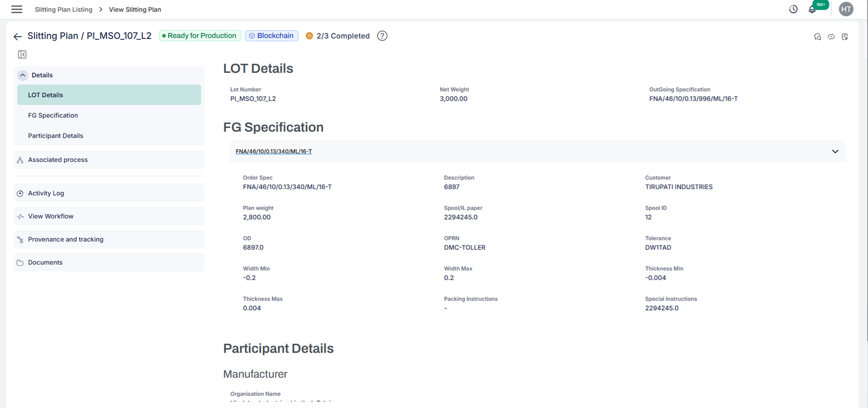Click the document notes icon at top right
This screenshot has width=868, height=408.
point(845,37)
